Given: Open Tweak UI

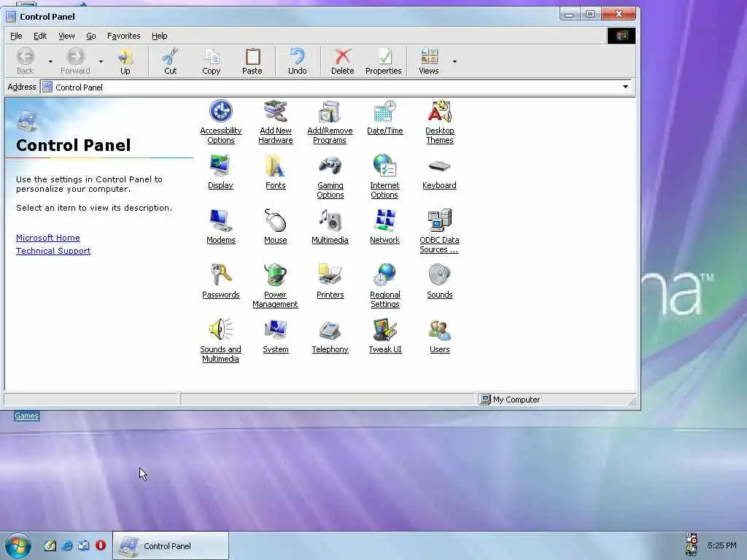Looking at the screenshot, I should click(x=385, y=336).
